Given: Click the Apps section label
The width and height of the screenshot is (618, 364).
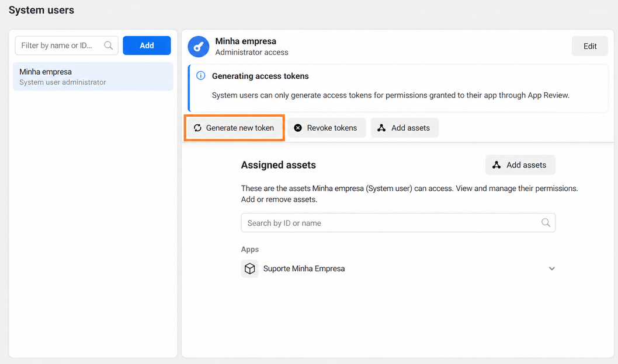Looking at the screenshot, I should (x=250, y=250).
